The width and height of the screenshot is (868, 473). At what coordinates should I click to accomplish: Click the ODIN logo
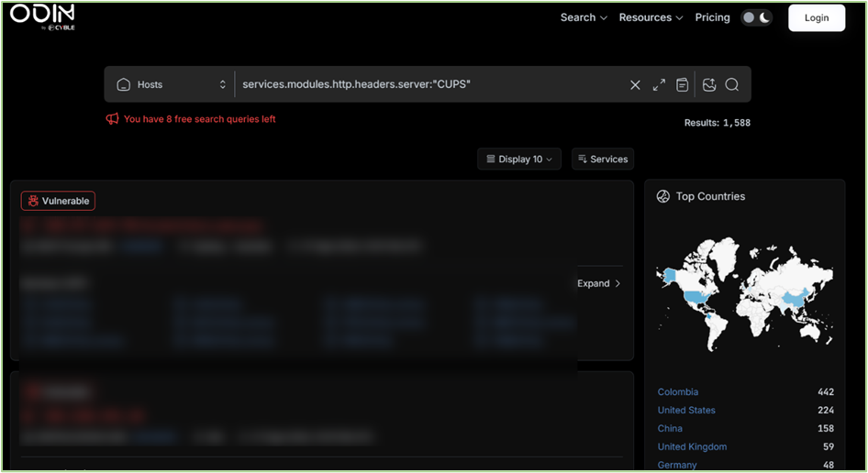click(x=42, y=16)
